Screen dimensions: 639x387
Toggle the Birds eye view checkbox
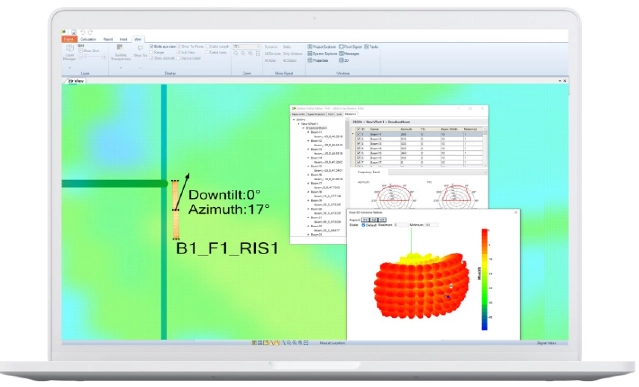[x=152, y=47]
